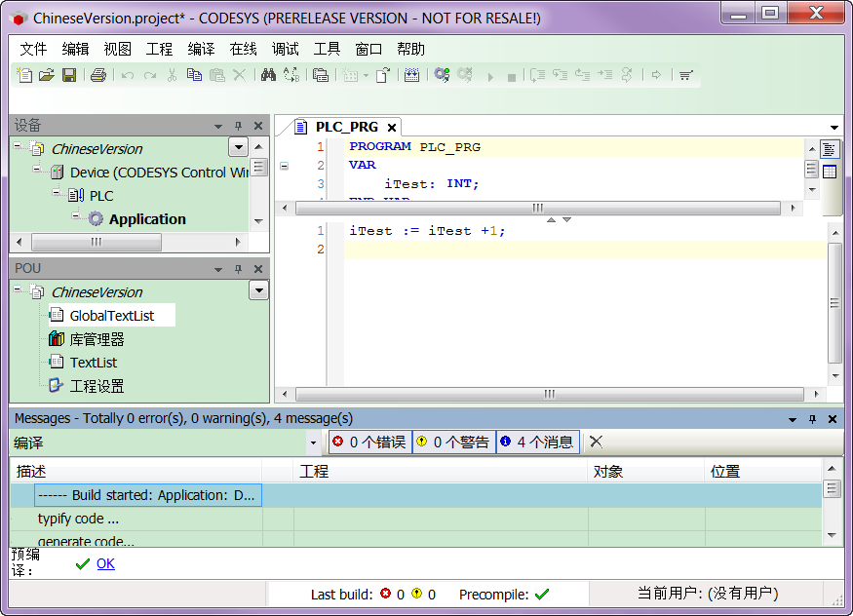Cut selection with the scissors icon
Screen dimensions: 853x616
click(172, 75)
